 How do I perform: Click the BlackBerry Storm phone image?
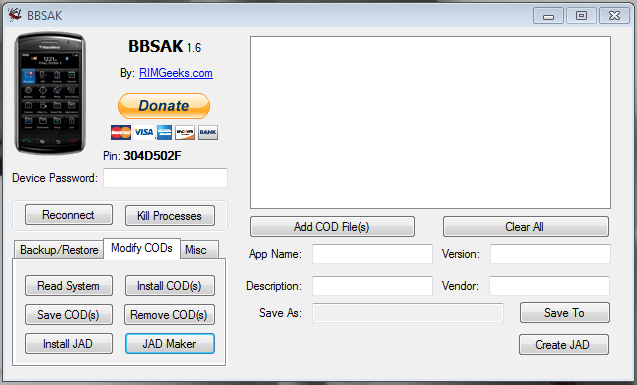click(50, 93)
